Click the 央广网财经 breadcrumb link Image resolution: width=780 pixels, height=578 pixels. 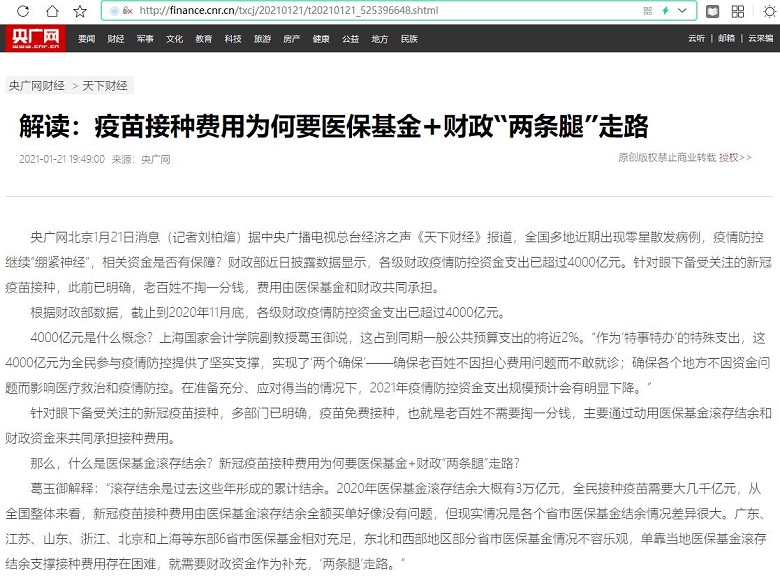pyautogui.click(x=37, y=86)
